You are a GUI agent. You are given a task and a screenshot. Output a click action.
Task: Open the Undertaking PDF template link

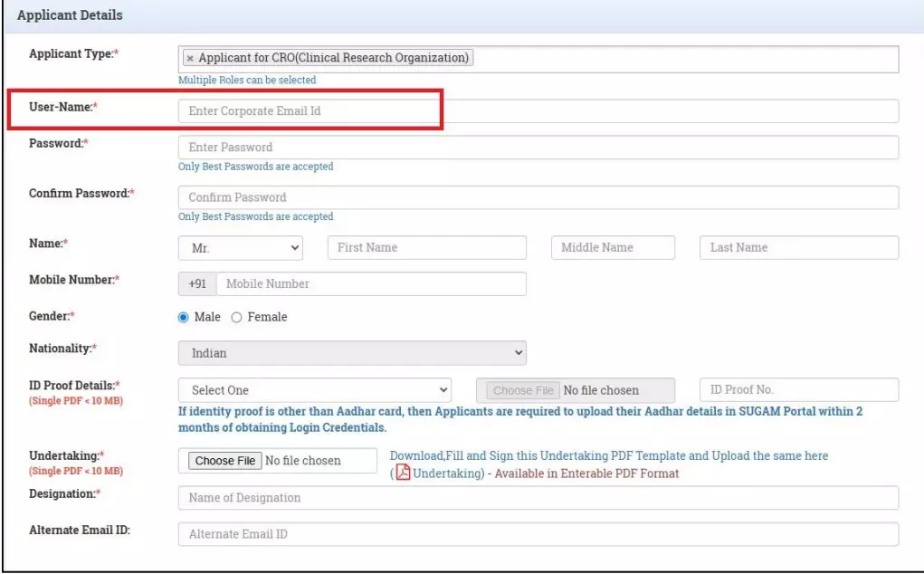coord(447,474)
